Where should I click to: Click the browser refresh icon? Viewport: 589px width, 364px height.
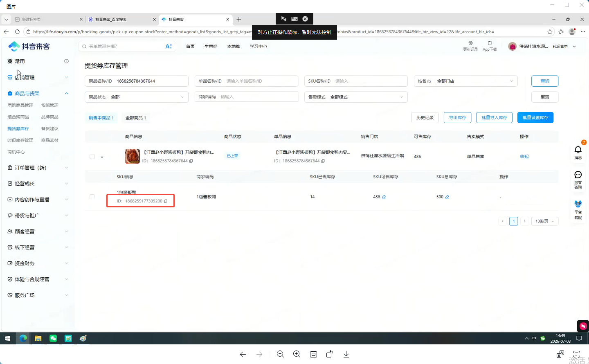17,31
